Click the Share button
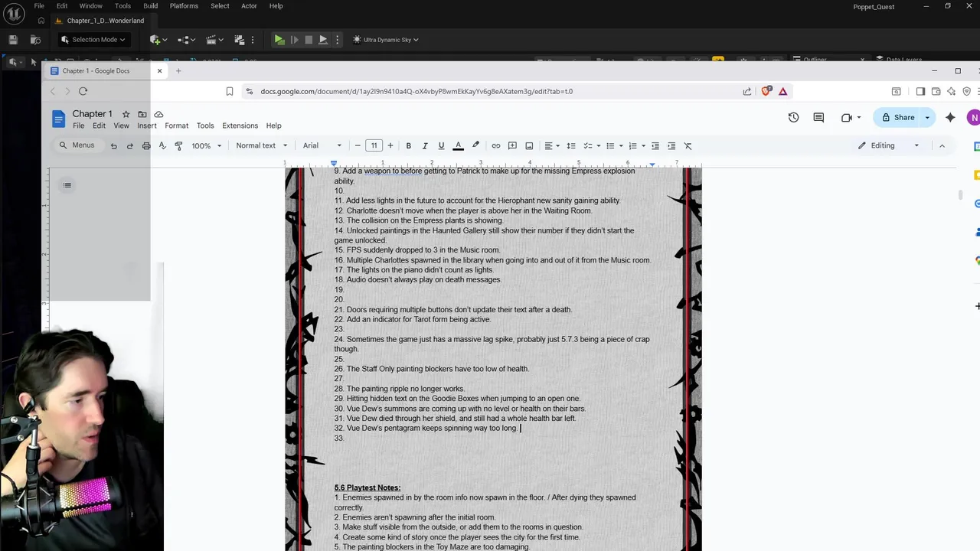Image resolution: width=980 pixels, height=551 pixels. click(x=898, y=117)
